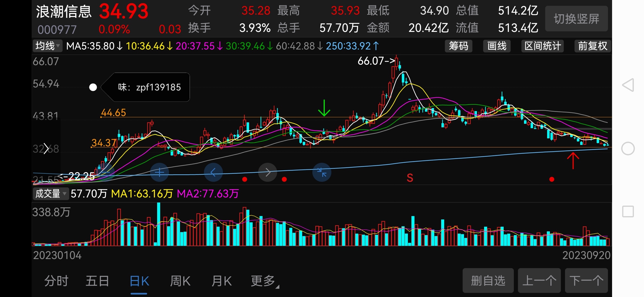Open the 均线 indicator dropdown

pos(47,46)
